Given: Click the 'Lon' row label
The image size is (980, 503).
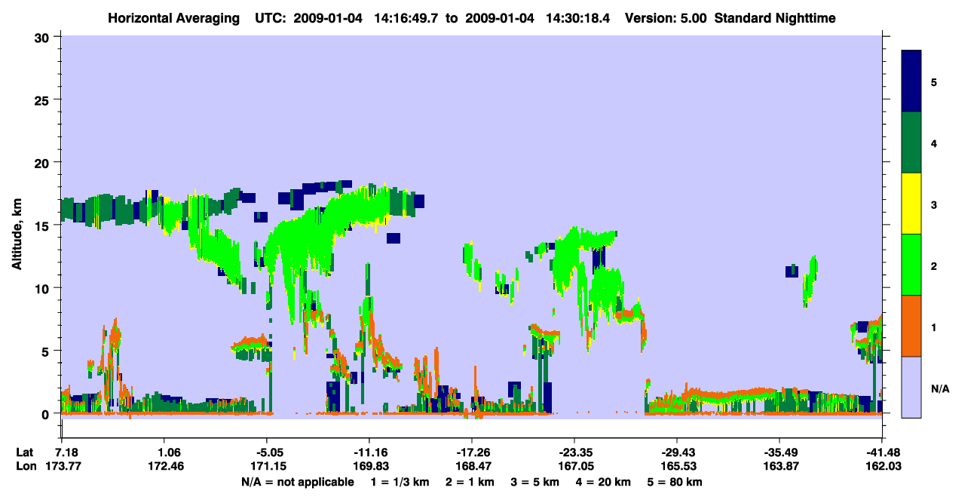Looking at the screenshot, I should point(25,466).
